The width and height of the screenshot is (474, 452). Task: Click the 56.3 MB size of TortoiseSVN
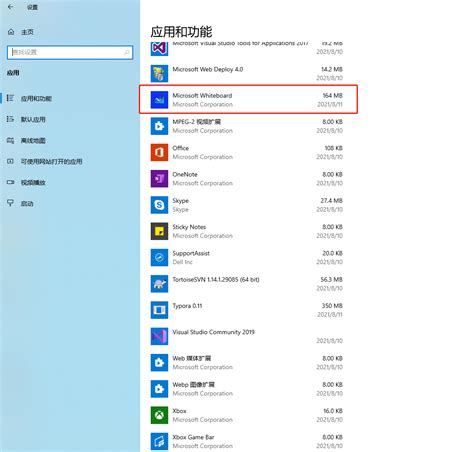click(332, 279)
